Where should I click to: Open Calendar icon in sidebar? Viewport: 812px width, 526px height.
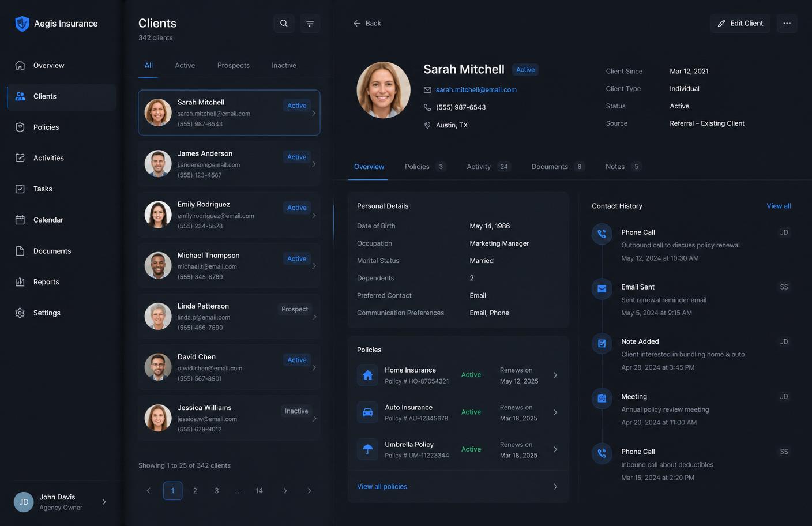20,220
